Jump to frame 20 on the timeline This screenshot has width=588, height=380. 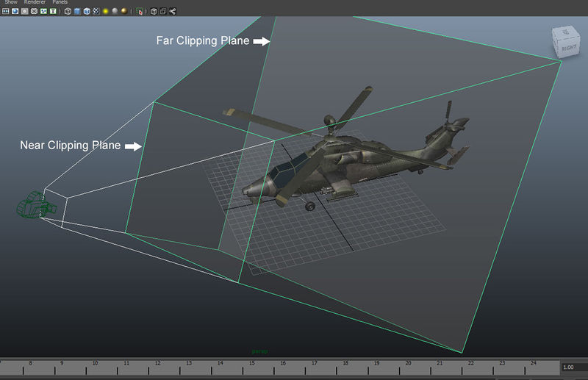(408, 367)
